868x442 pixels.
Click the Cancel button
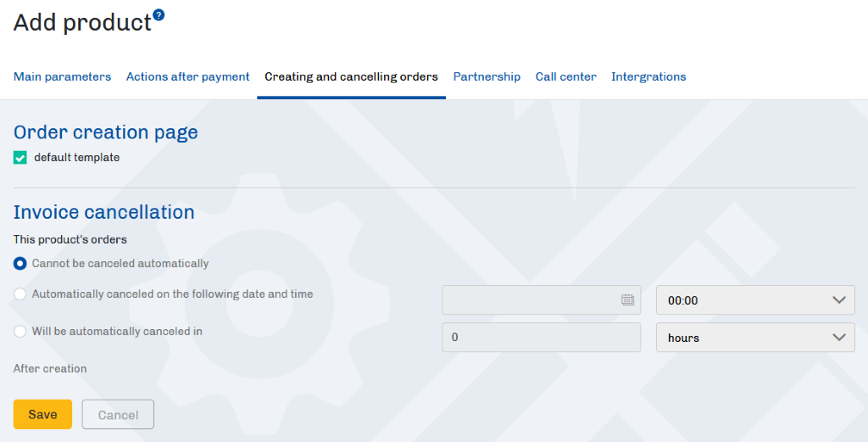pos(118,415)
